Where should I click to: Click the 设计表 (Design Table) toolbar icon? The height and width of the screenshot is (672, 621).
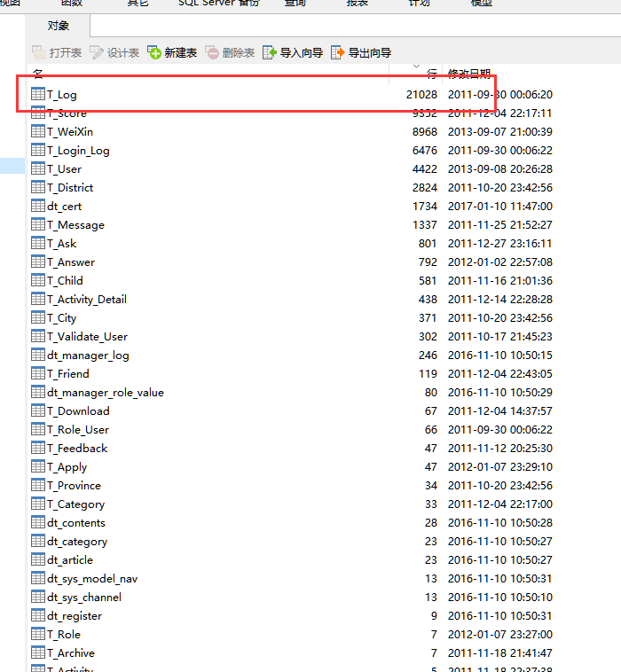point(97,53)
